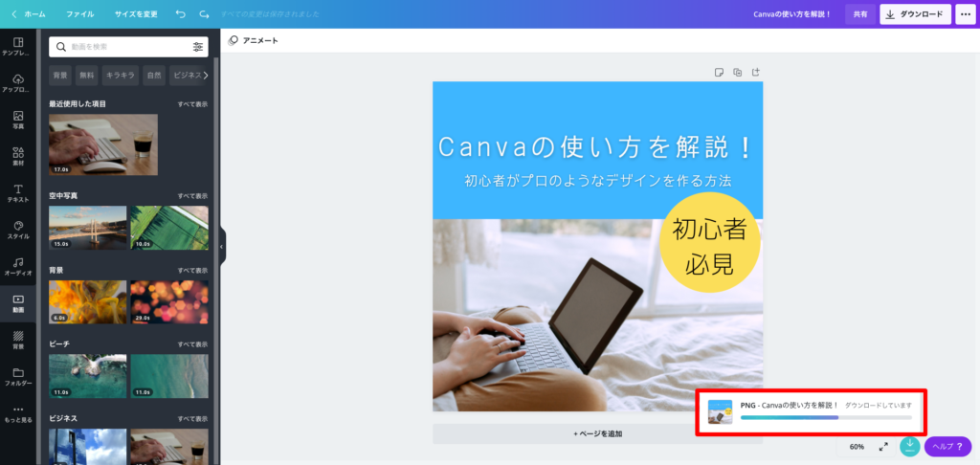Open the Background (背景) sidebar tab
The image size is (980, 465).
[18, 341]
